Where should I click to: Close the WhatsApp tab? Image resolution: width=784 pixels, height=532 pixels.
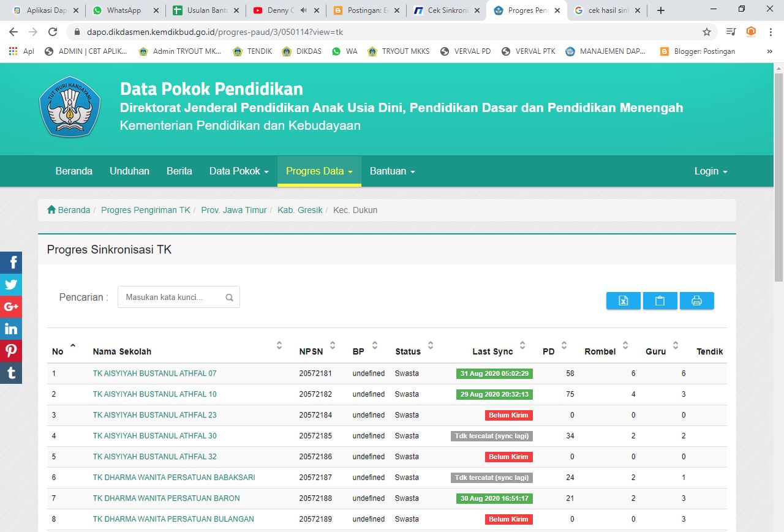[x=156, y=10]
